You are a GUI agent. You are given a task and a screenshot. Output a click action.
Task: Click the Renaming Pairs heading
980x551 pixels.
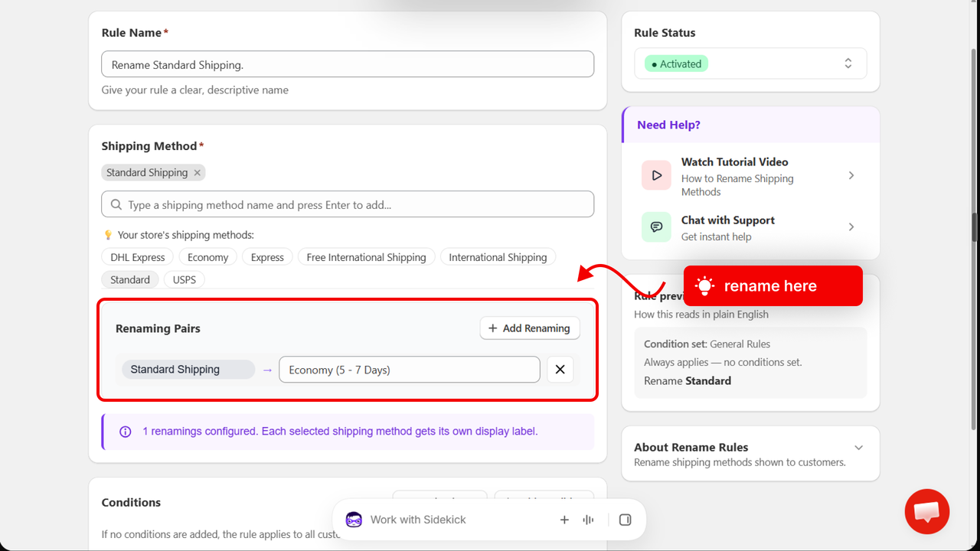[x=158, y=328]
